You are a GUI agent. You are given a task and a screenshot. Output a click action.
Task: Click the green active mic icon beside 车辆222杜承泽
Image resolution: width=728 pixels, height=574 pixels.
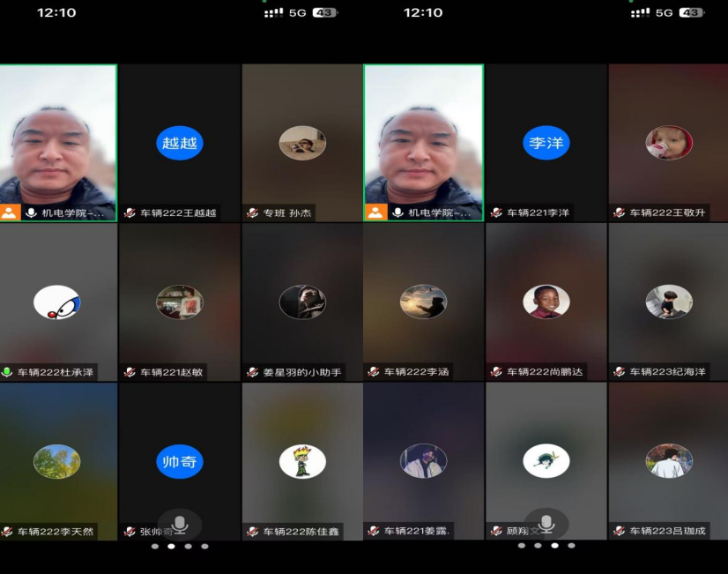[x=8, y=372]
